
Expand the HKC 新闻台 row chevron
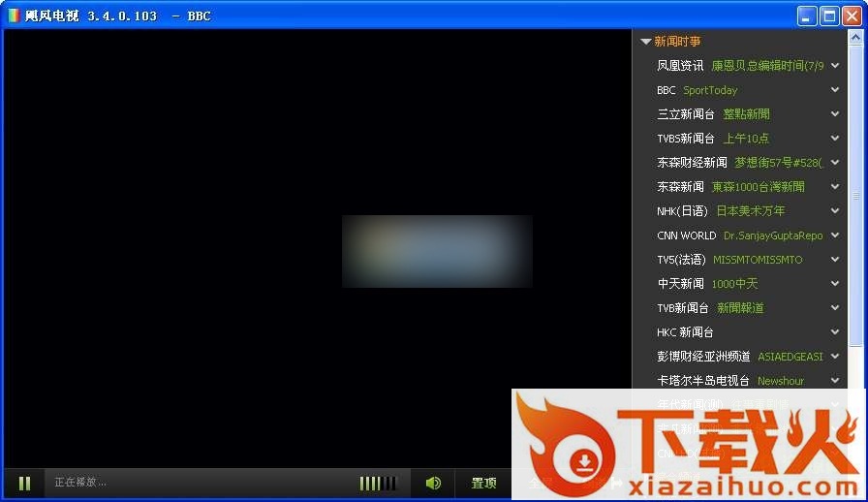835,331
